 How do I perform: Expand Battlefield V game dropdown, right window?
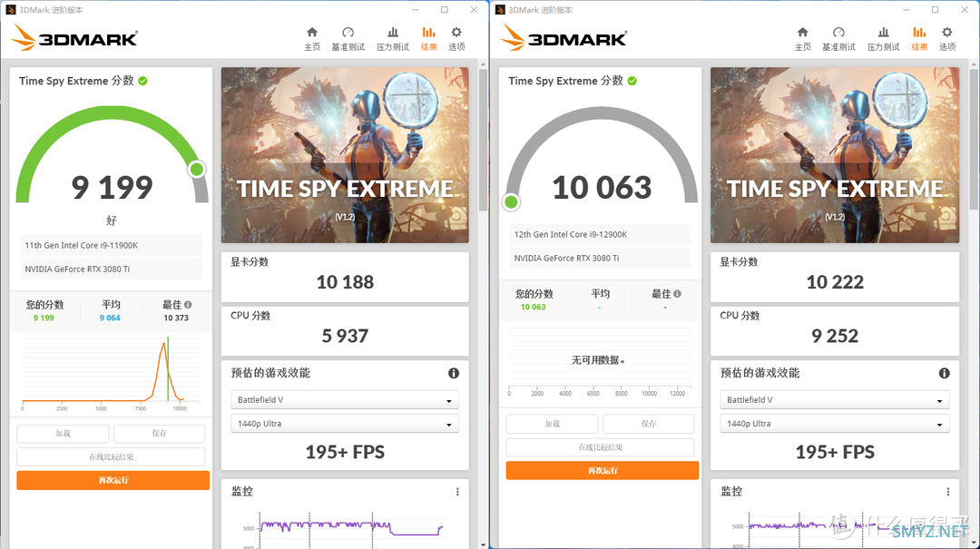point(835,399)
